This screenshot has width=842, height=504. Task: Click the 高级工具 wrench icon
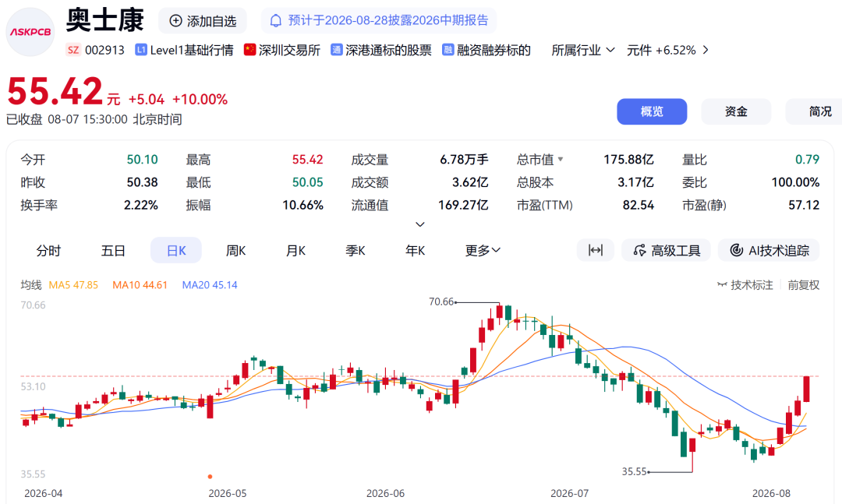coord(639,250)
